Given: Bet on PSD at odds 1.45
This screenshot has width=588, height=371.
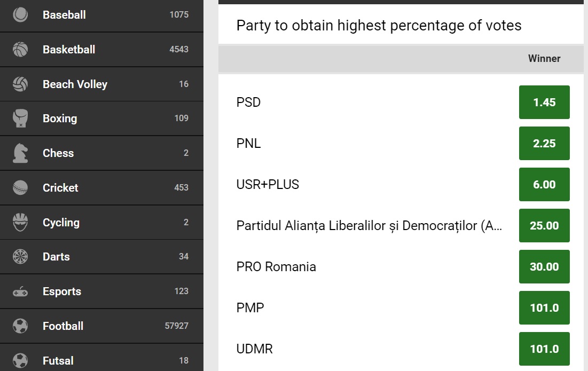Looking at the screenshot, I should click(x=544, y=102).
